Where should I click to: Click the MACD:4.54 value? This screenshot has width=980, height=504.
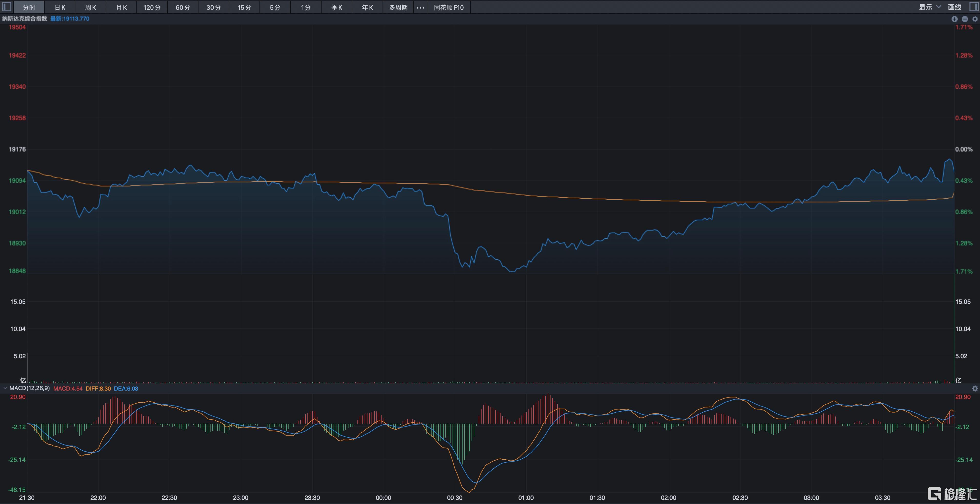pyautogui.click(x=68, y=389)
